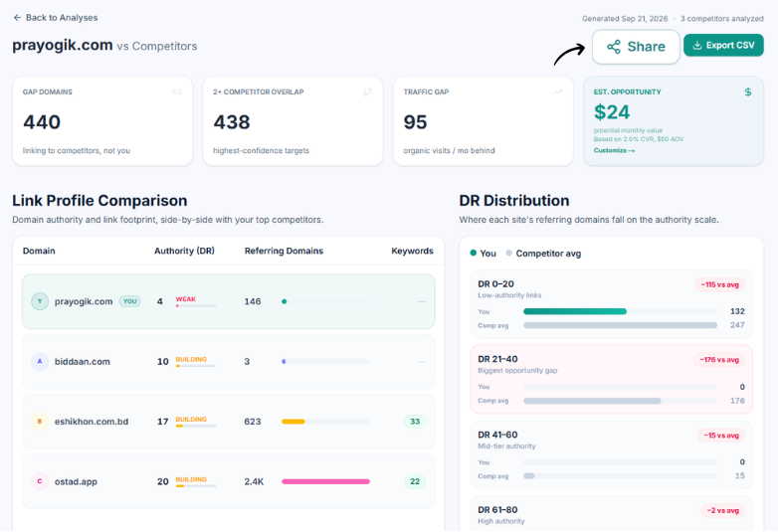The height and width of the screenshot is (532, 778).
Task: Sort by Referring Domains column header
Action: pyautogui.click(x=284, y=251)
